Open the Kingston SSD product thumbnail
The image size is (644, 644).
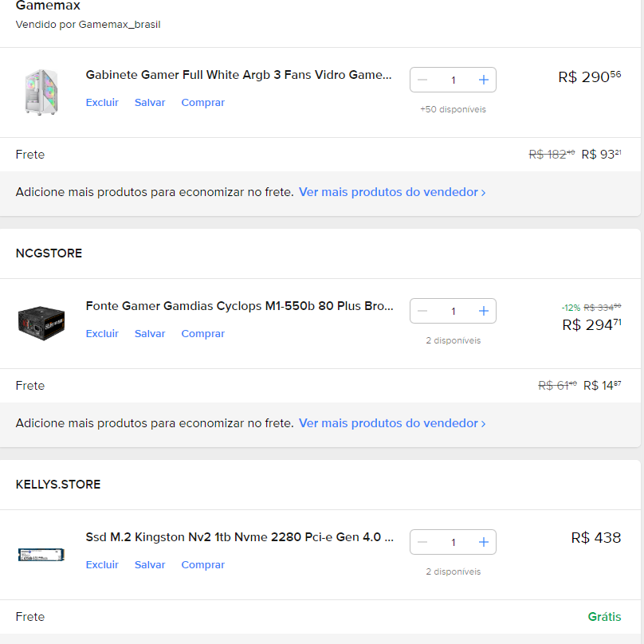click(41, 555)
